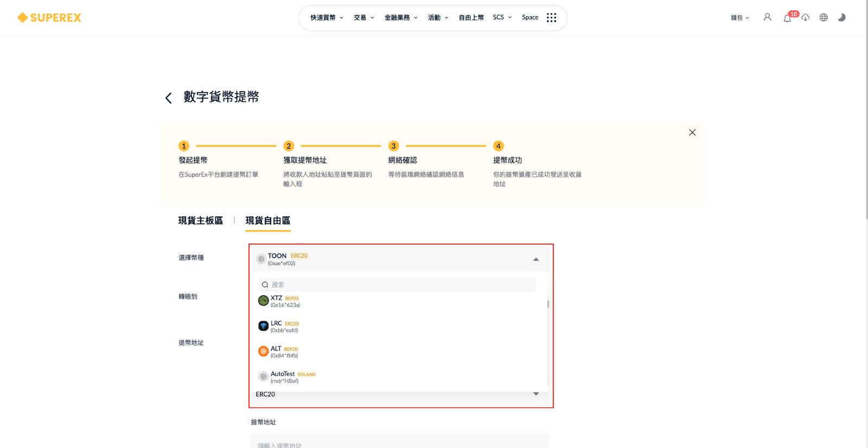Switch to 現貨自由區 tab
The width and height of the screenshot is (868, 448).
click(x=268, y=221)
